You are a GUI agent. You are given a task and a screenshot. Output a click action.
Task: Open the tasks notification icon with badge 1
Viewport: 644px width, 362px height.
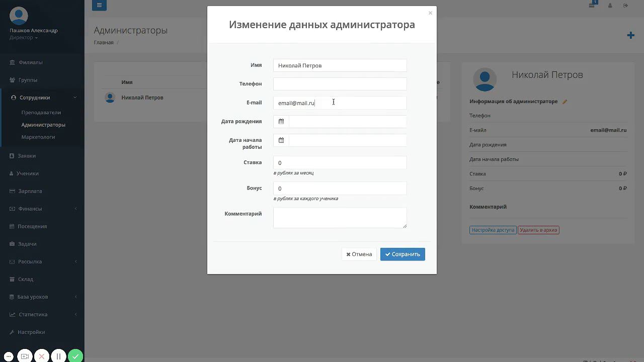click(x=593, y=5)
